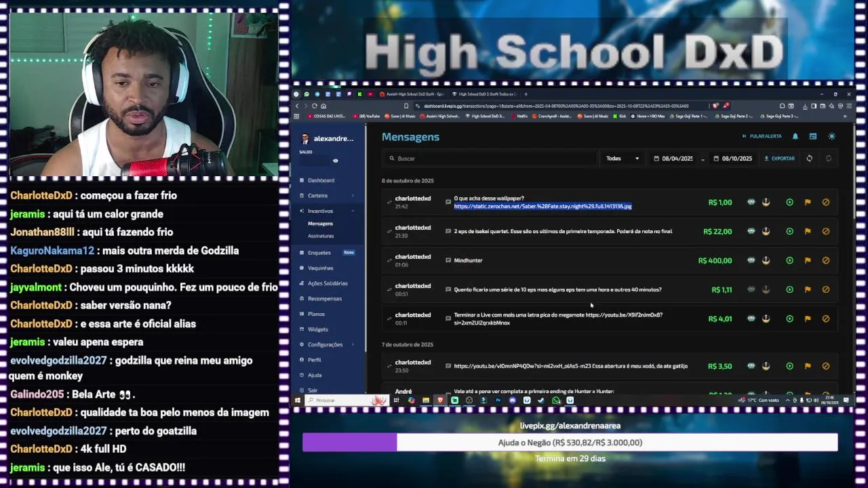The height and width of the screenshot is (488, 868).
Task: Flag the R$ 3,50 message
Action: tap(808, 366)
